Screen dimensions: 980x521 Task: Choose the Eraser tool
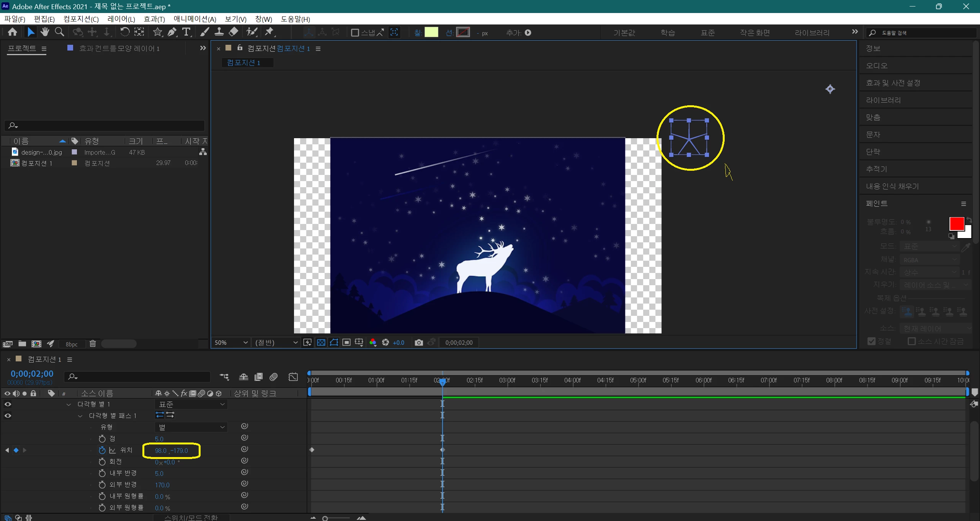[234, 32]
